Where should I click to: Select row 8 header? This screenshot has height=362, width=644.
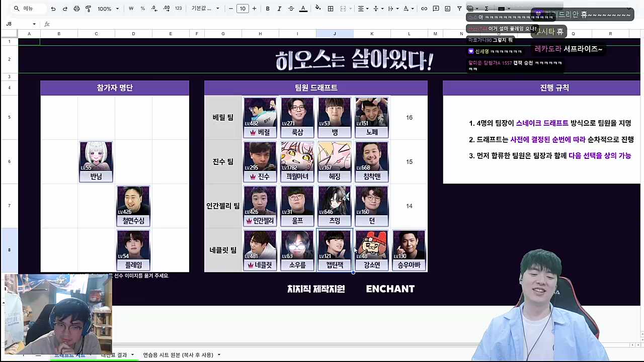point(9,250)
